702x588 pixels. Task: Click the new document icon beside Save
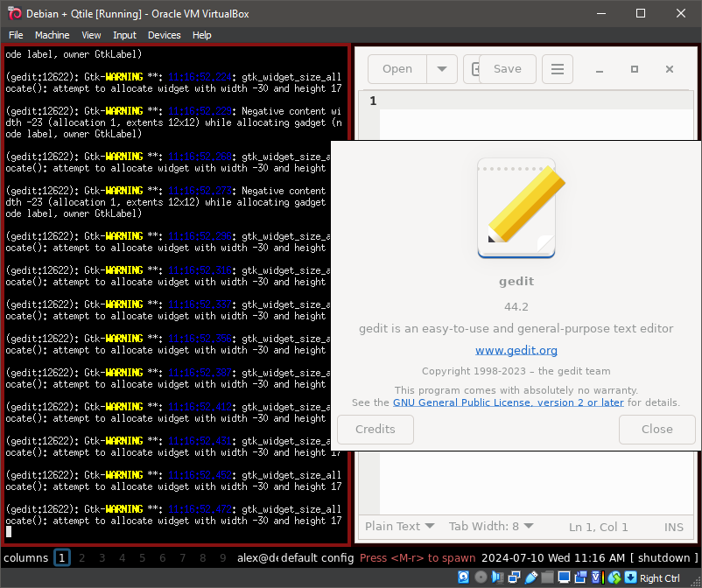point(474,69)
